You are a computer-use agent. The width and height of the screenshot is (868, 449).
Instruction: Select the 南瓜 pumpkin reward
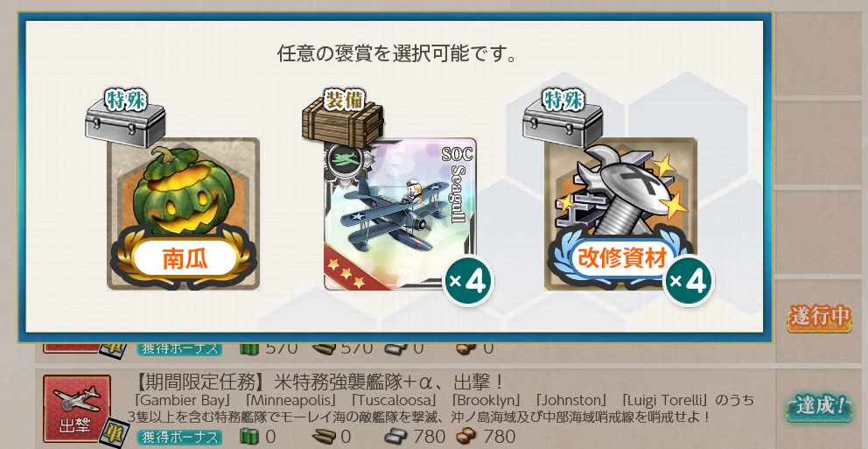pyautogui.click(x=183, y=214)
